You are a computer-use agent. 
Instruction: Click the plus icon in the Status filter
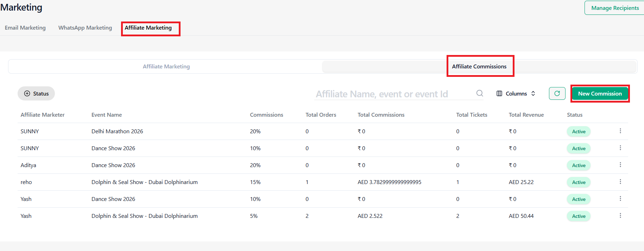tap(27, 93)
